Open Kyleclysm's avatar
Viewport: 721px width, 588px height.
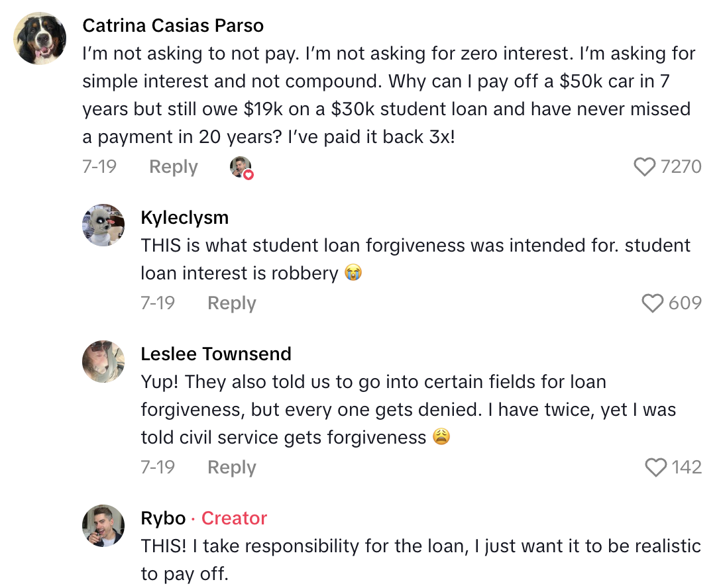click(103, 224)
